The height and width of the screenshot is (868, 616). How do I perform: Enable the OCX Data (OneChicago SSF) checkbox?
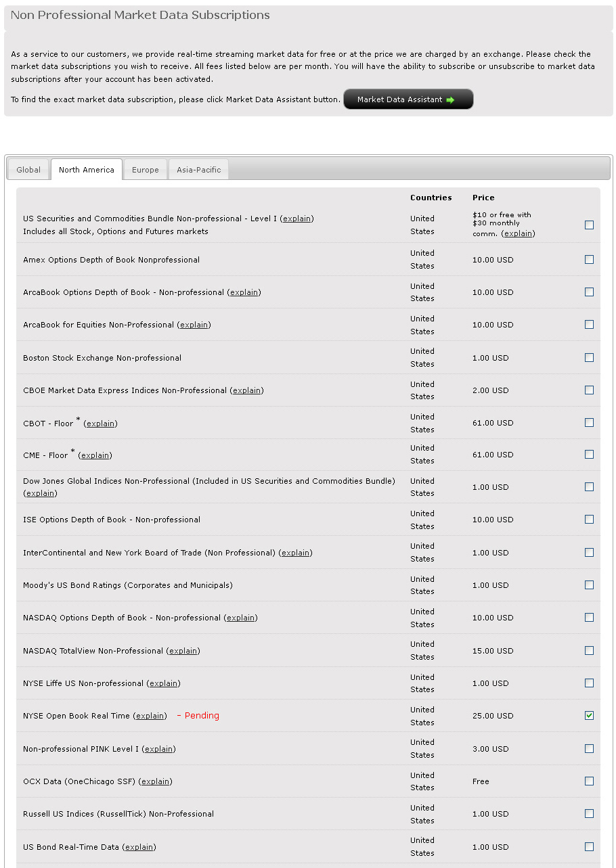pyautogui.click(x=589, y=781)
